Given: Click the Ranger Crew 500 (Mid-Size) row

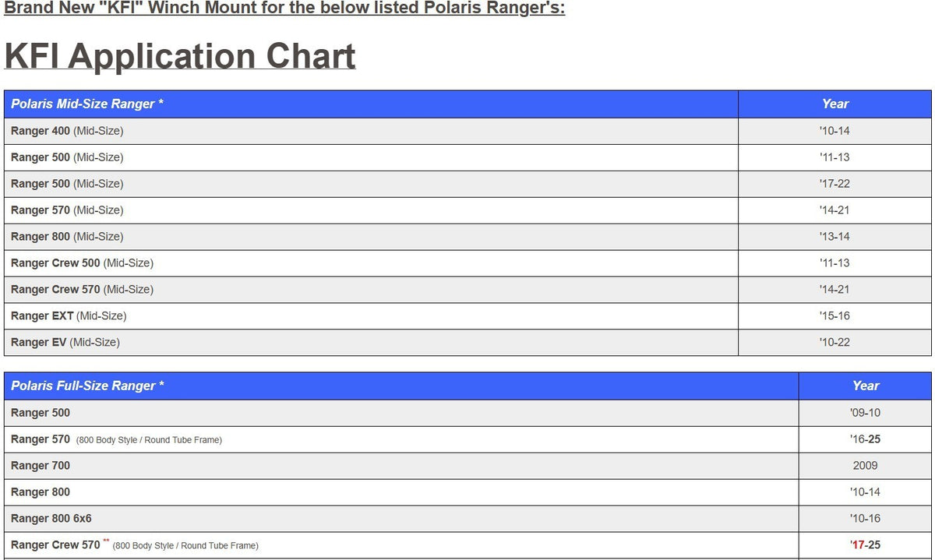Looking at the screenshot, I should [x=467, y=263].
